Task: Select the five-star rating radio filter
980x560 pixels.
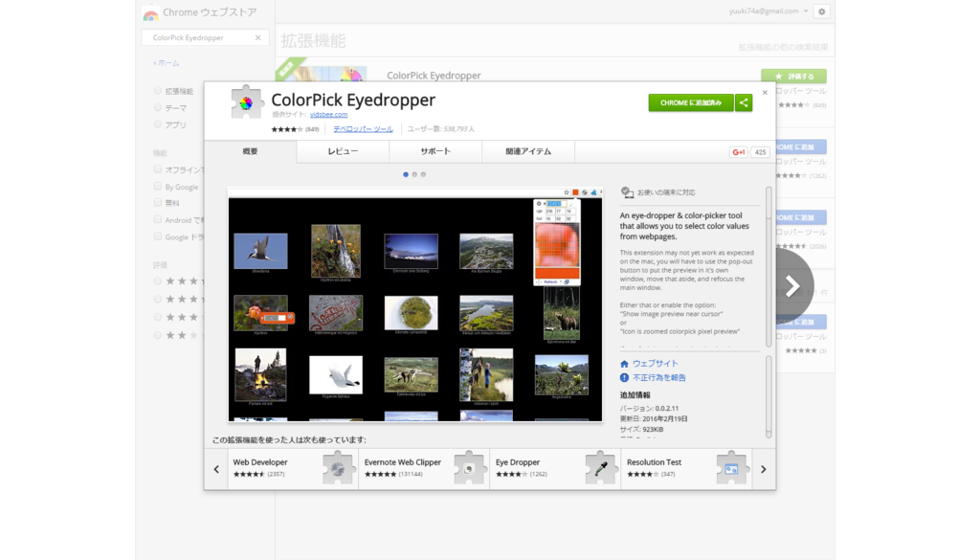Action: coord(158,281)
